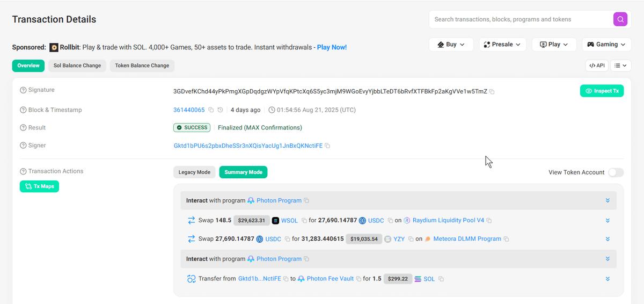Switch to Sol Balance Change tab
This screenshot has width=644, height=304.
77,66
